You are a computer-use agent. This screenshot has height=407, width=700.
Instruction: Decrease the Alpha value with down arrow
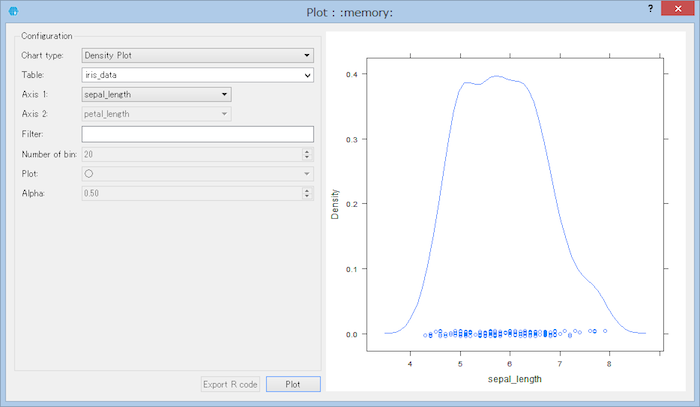[307, 196]
